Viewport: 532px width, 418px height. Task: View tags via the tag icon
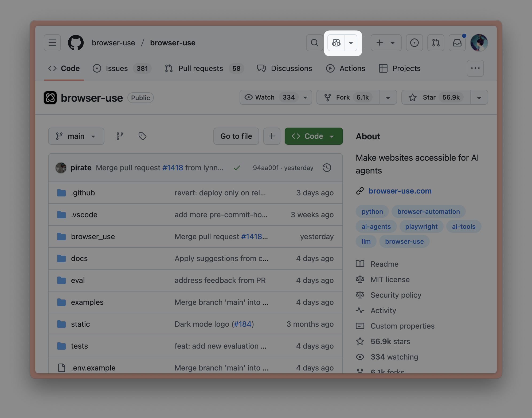click(142, 136)
